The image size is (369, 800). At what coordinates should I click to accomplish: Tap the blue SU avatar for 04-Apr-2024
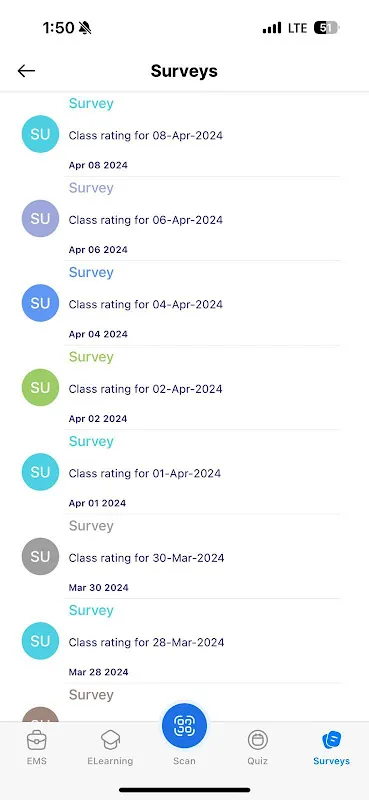coord(40,303)
